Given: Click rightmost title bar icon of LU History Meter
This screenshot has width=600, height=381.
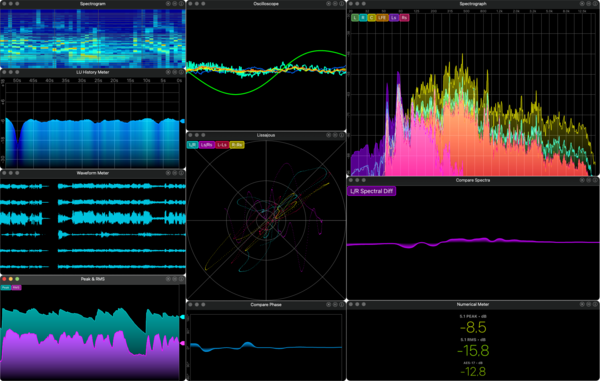Looking at the screenshot, I should pyautogui.click(x=181, y=72).
